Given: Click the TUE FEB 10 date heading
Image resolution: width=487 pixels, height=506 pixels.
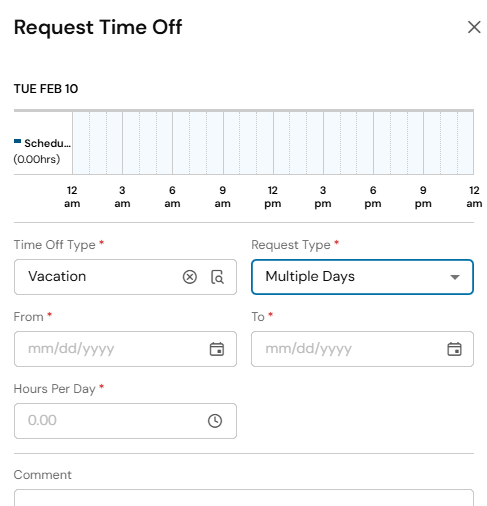Looking at the screenshot, I should pos(46,89).
